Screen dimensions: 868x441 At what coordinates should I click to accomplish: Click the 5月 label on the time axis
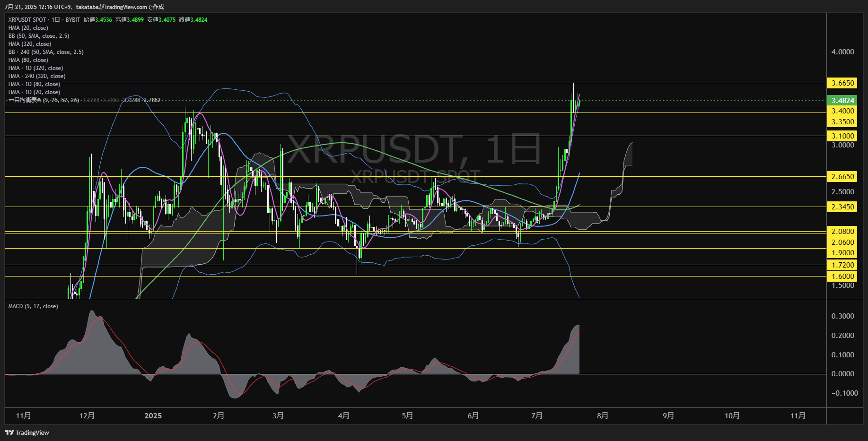pyautogui.click(x=407, y=416)
